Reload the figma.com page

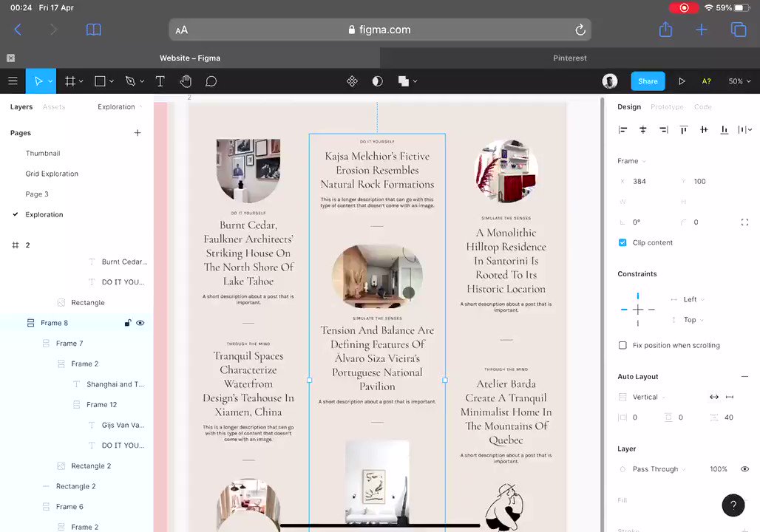click(580, 30)
